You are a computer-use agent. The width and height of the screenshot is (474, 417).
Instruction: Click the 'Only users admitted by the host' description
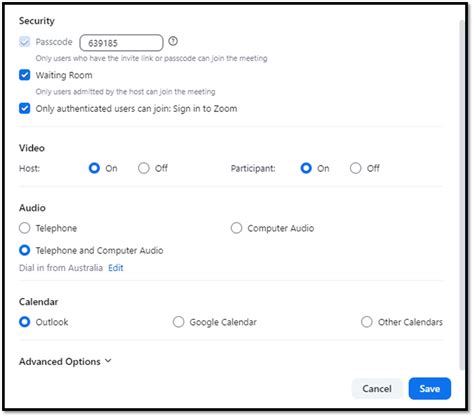point(125,91)
